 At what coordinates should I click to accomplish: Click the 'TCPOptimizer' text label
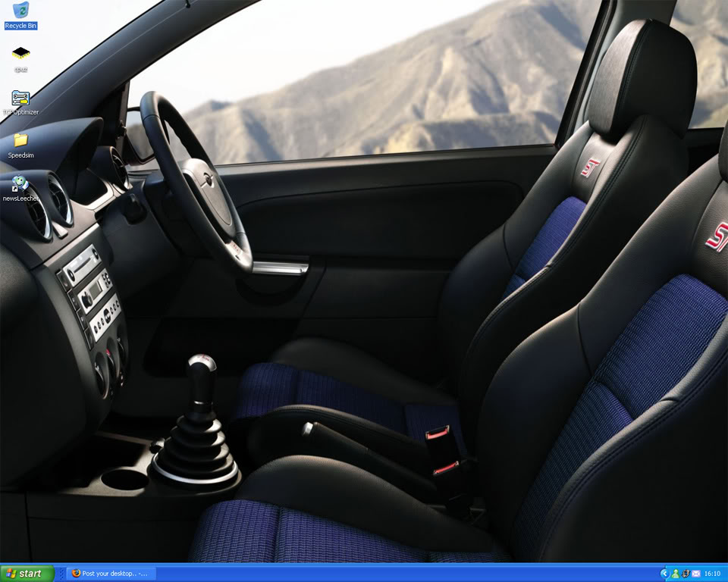point(20,112)
